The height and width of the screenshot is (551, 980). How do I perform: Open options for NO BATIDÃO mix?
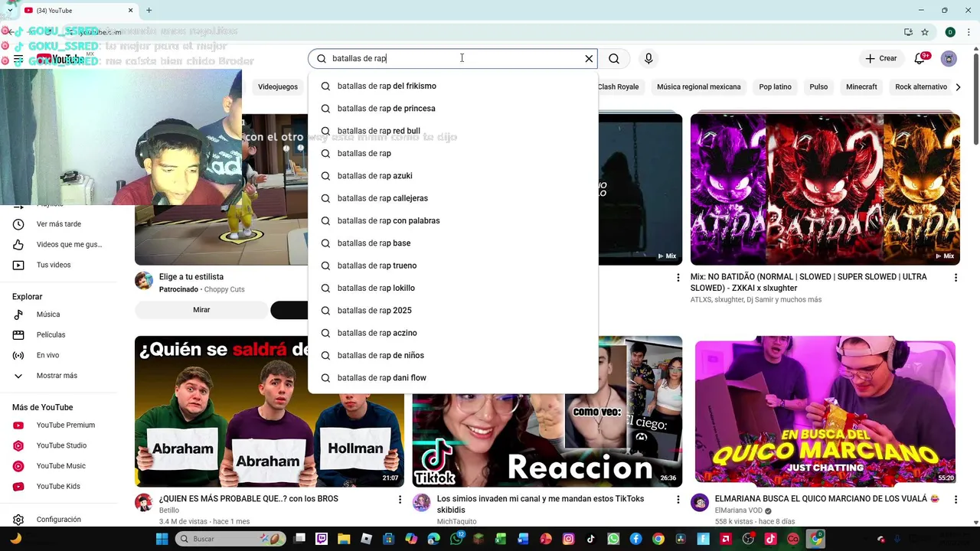955,278
